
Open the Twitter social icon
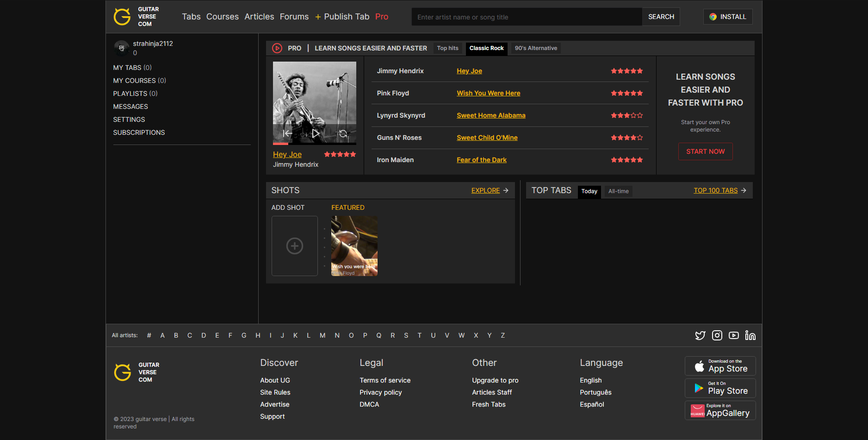coord(701,335)
